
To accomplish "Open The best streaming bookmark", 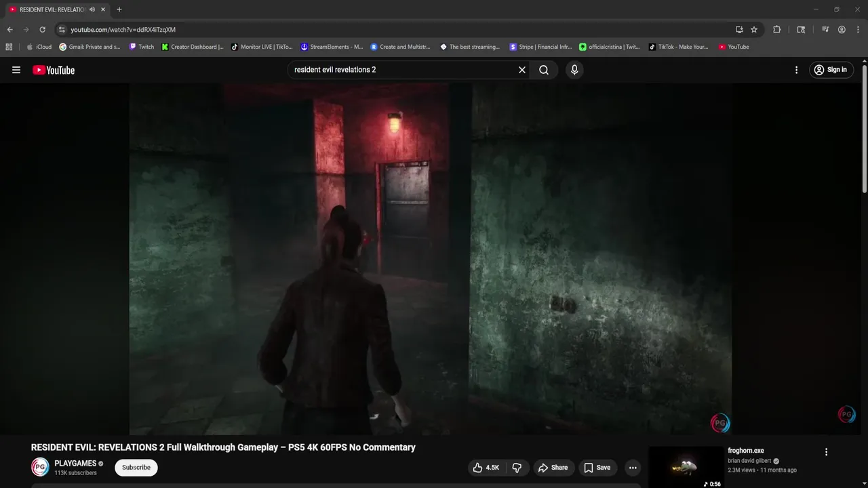I will pyautogui.click(x=470, y=47).
